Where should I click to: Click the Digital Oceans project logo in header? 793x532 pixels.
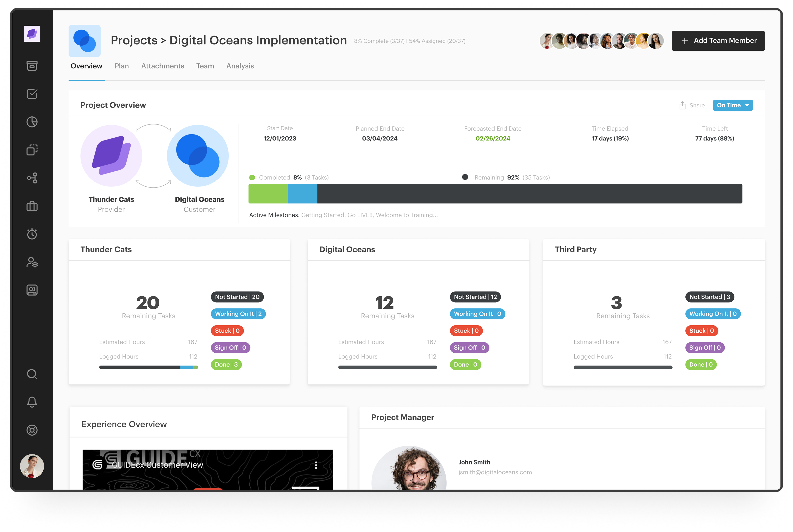pos(85,41)
